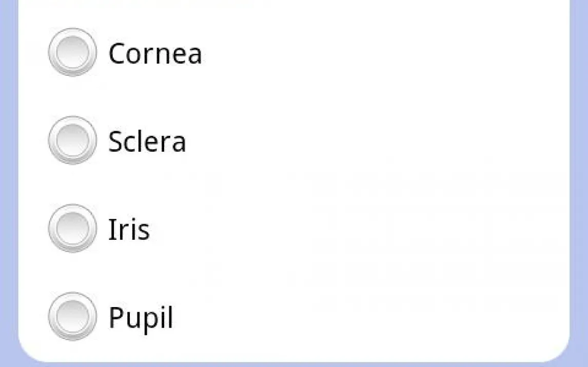
Task: Click the Pupil answer label text
Action: pos(141,318)
